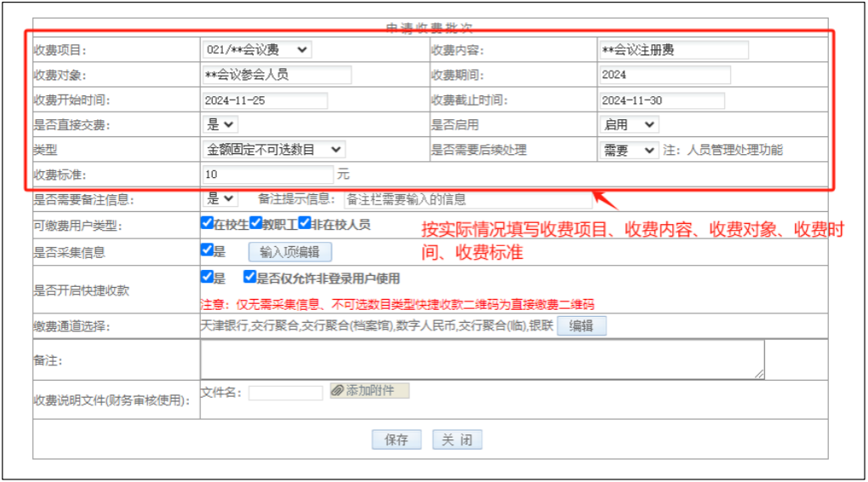Toggle the 教职工 checkbox
Viewport: 868px width, 482px height.
255,224
